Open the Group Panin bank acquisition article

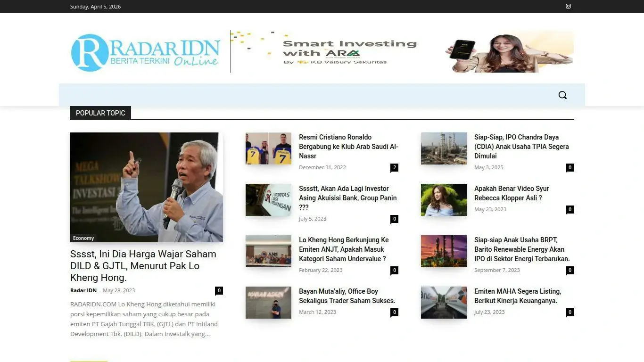[x=347, y=197]
